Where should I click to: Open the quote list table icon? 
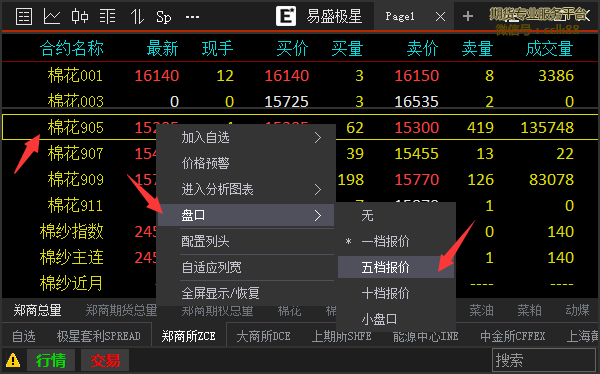point(24,16)
